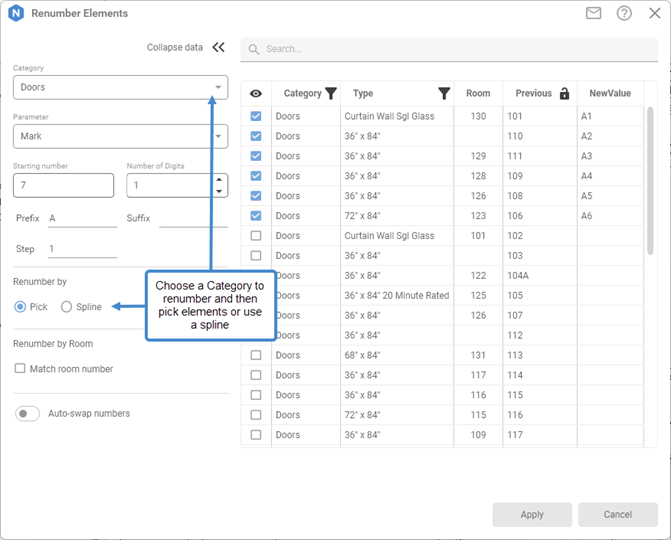Viewport: 671px width, 540px height.
Task: Open the Category column filter funnel
Action: click(331, 93)
